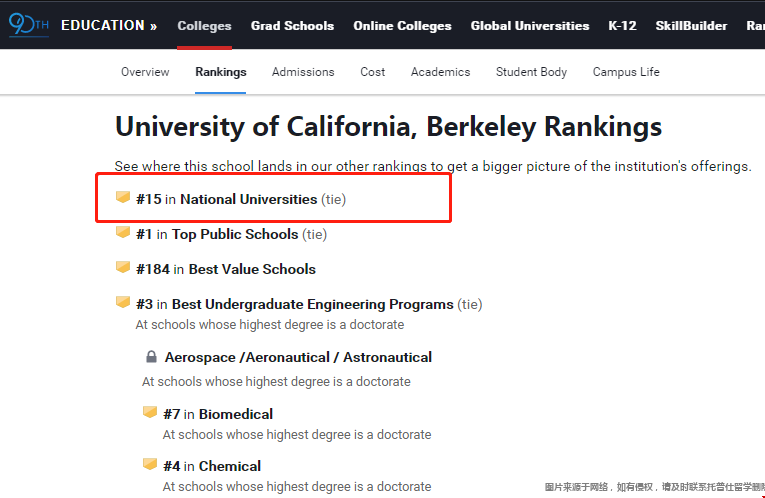Click the lock icon next to Aerospace

tap(151, 357)
